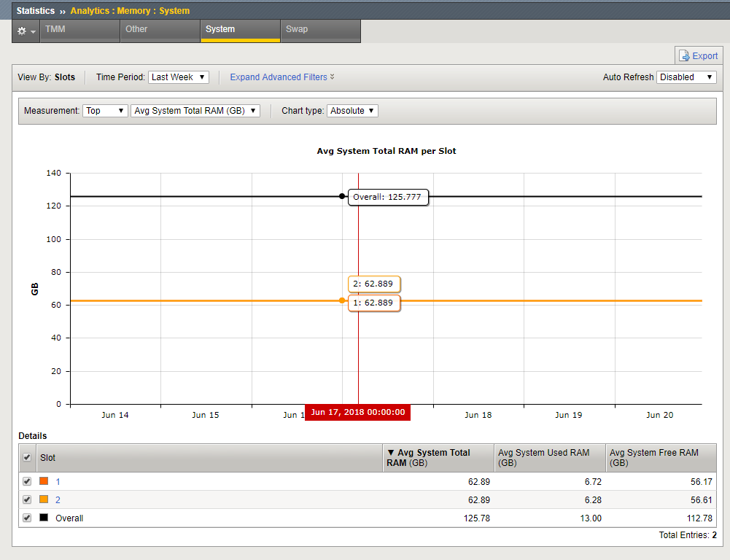This screenshot has height=560, width=730.
Task: Open the Auto Refresh dropdown
Action: click(686, 77)
